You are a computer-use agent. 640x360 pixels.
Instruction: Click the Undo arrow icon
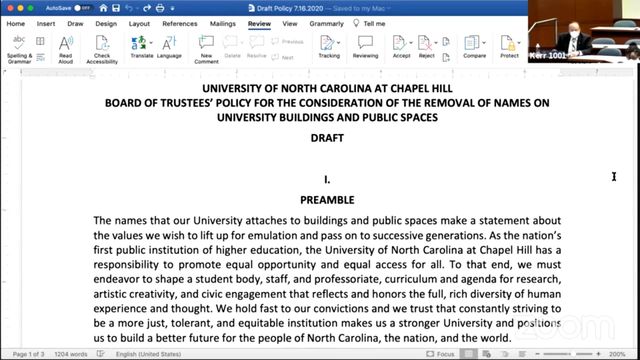tap(129, 8)
